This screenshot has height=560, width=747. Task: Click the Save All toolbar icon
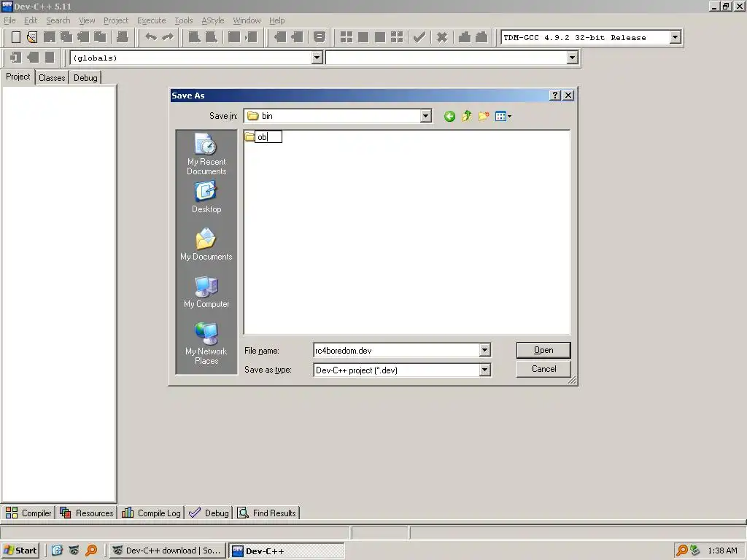(66, 37)
